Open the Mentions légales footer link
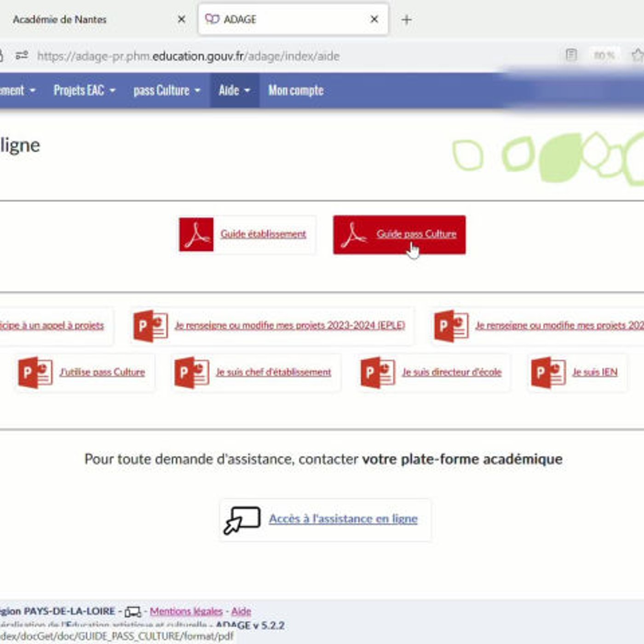 (186, 611)
